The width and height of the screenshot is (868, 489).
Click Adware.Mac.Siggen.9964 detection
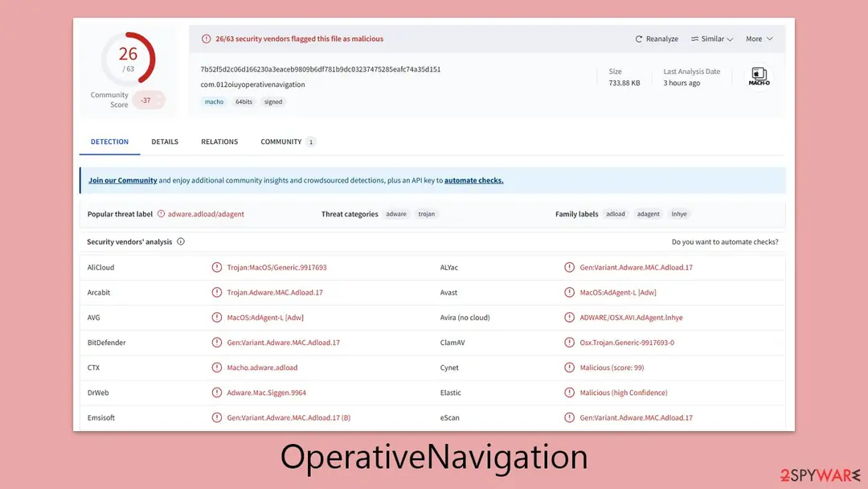(266, 392)
